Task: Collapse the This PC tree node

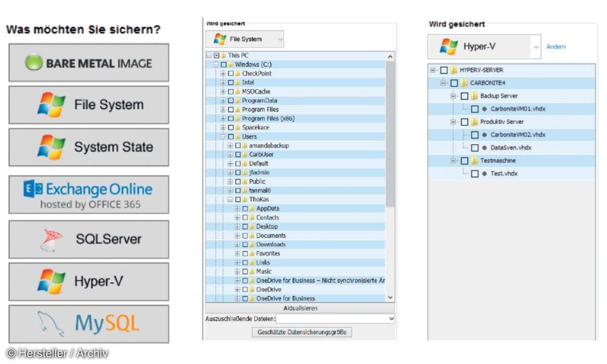Action: [209, 55]
